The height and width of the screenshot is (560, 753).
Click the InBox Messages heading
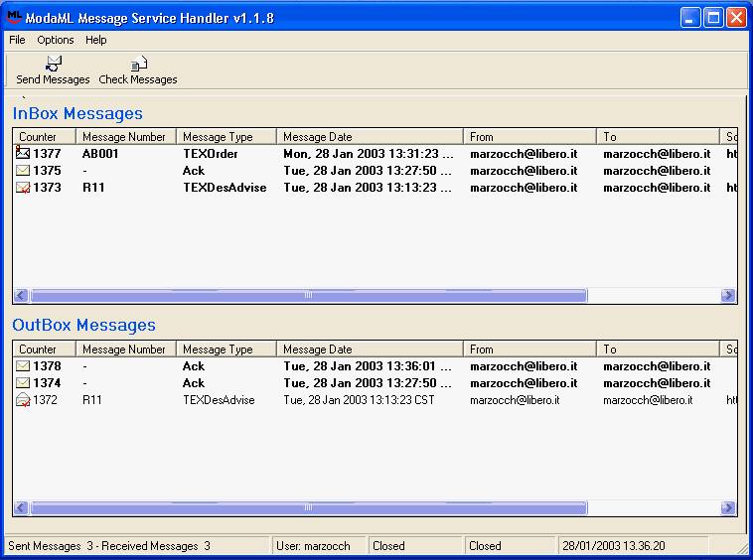click(x=77, y=113)
